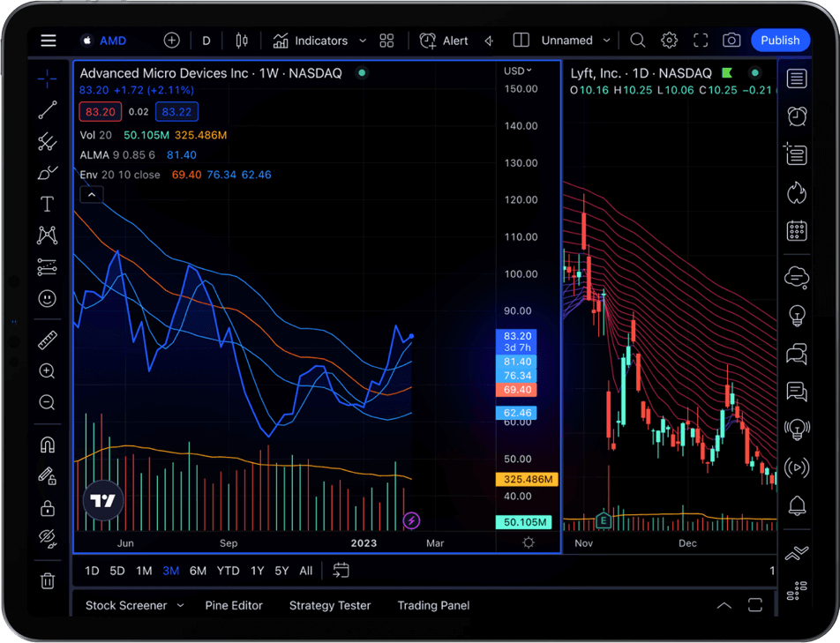The height and width of the screenshot is (643, 840).
Task: Open AMD symbol search
Action: pyautogui.click(x=104, y=41)
